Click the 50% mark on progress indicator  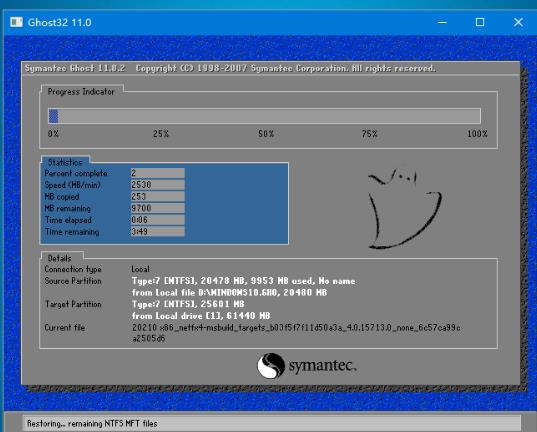266,134
